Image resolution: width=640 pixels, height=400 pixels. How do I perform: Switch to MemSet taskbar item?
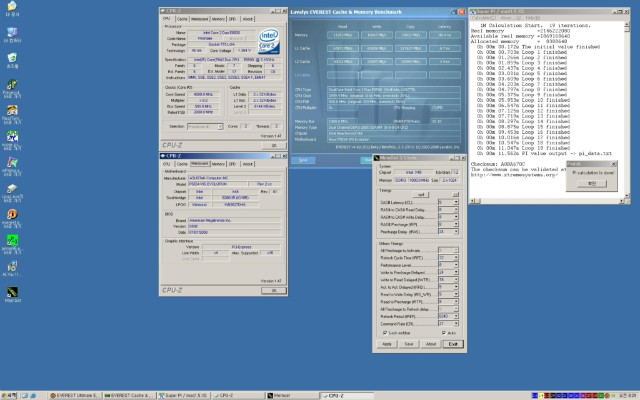[292, 396]
